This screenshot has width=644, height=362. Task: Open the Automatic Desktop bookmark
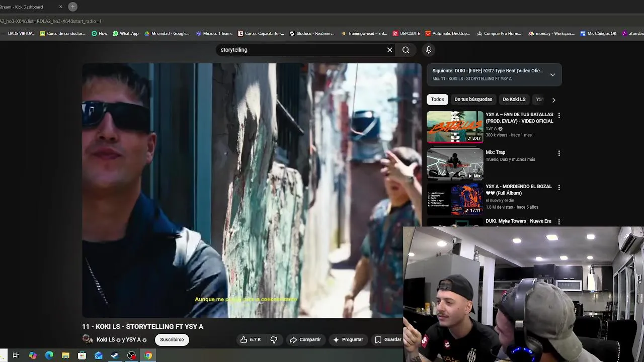[448, 34]
